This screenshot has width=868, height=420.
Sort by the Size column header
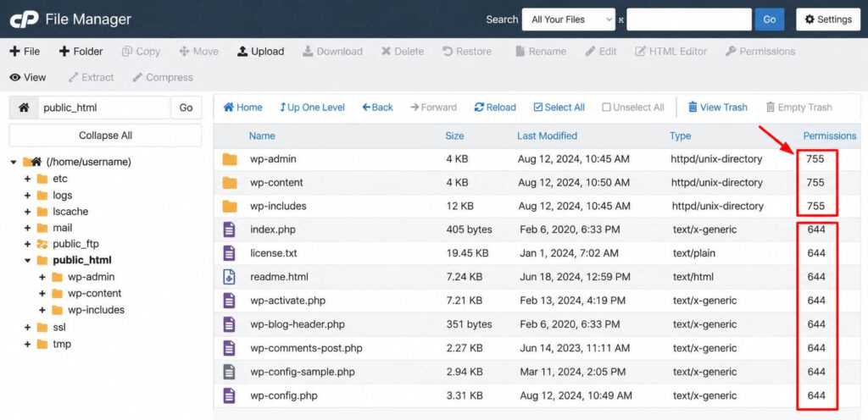click(x=454, y=136)
